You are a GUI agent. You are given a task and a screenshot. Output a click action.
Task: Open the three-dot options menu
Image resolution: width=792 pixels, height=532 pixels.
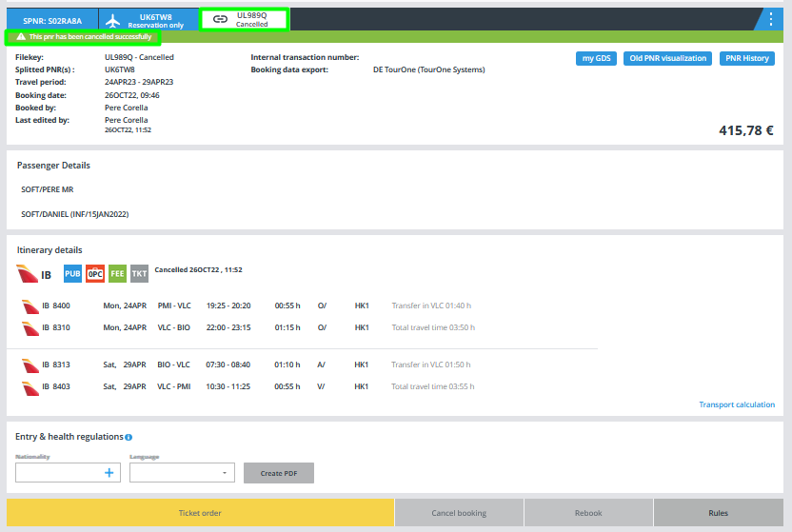pos(771,19)
